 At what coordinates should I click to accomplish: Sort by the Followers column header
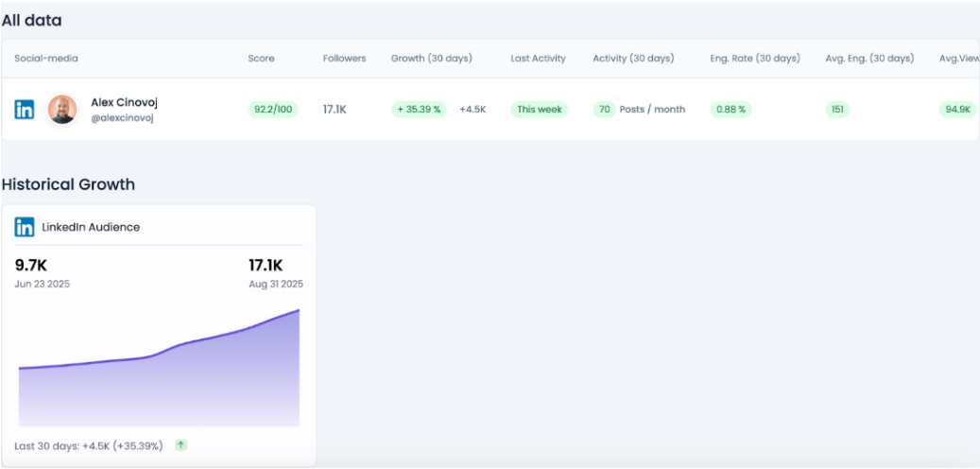pyautogui.click(x=344, y=59)
